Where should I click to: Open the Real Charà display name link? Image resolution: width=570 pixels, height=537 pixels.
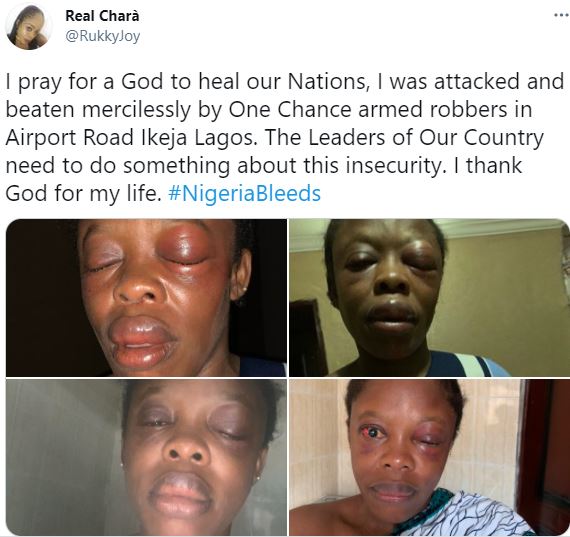tap(102, 16)
